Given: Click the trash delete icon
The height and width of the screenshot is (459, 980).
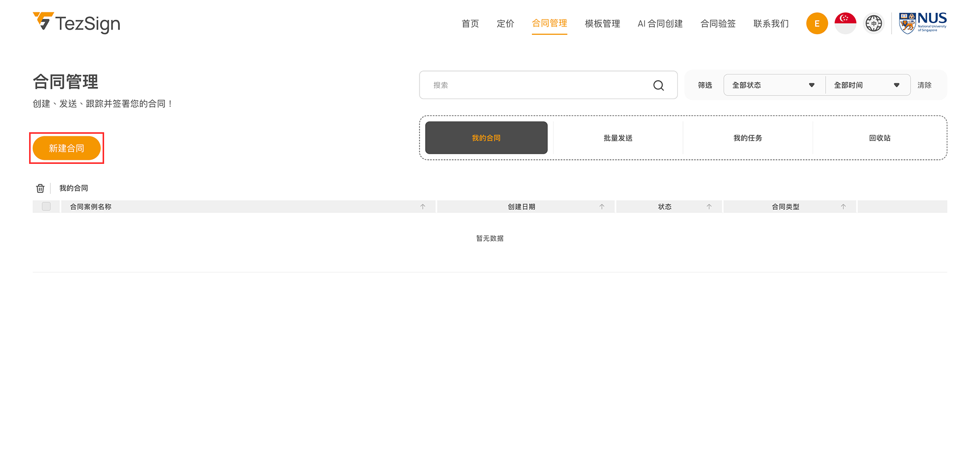Looking at the screenshot, I should click(x=40, y=188).
